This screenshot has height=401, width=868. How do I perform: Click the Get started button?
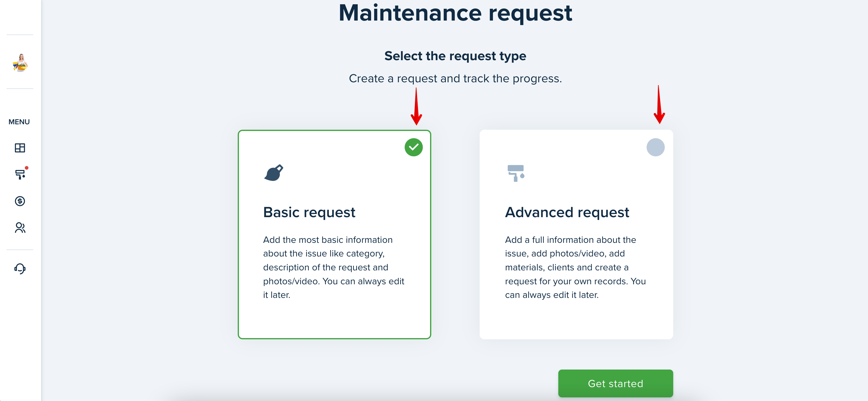tap(615, 383)
